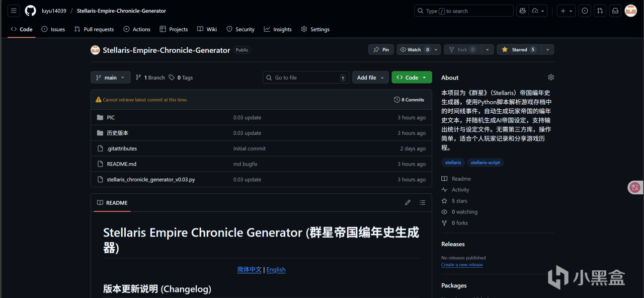Viewport: 644px width, 298px height.
Task: Open the 1 Branch link
Action: coord(150,78)
